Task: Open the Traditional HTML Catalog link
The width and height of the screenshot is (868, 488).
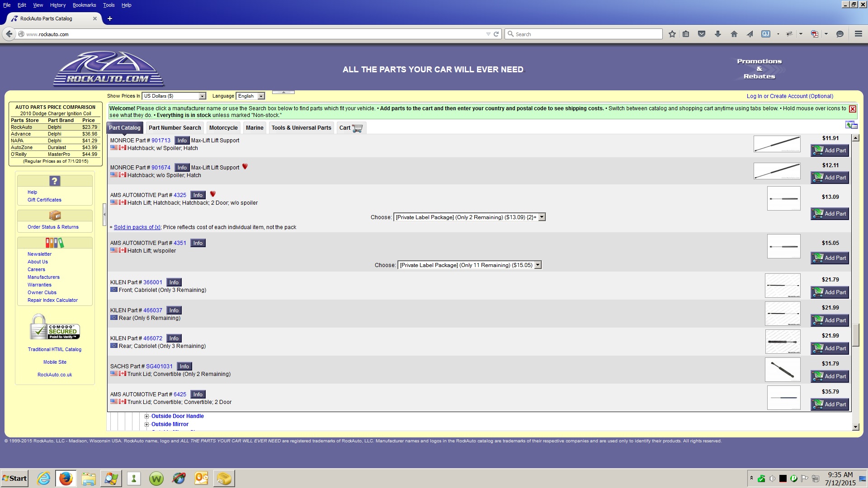Action: 55,349
